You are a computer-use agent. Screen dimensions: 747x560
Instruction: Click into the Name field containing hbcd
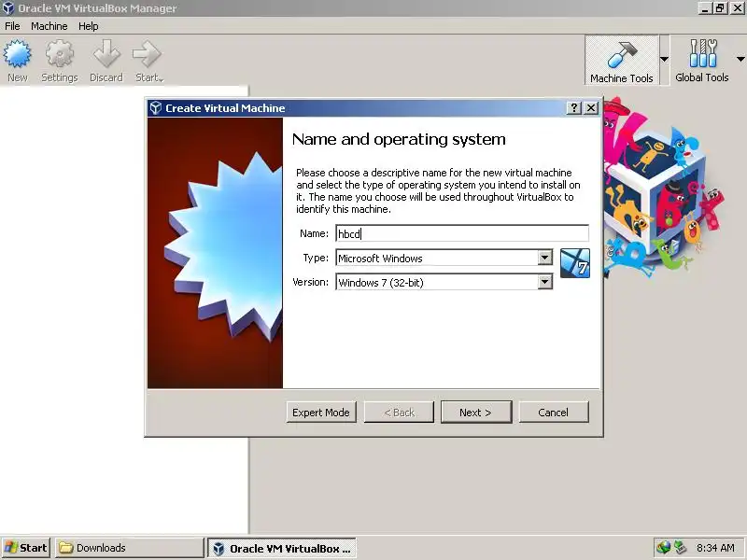pyautogui.click(x=462, y=234)
